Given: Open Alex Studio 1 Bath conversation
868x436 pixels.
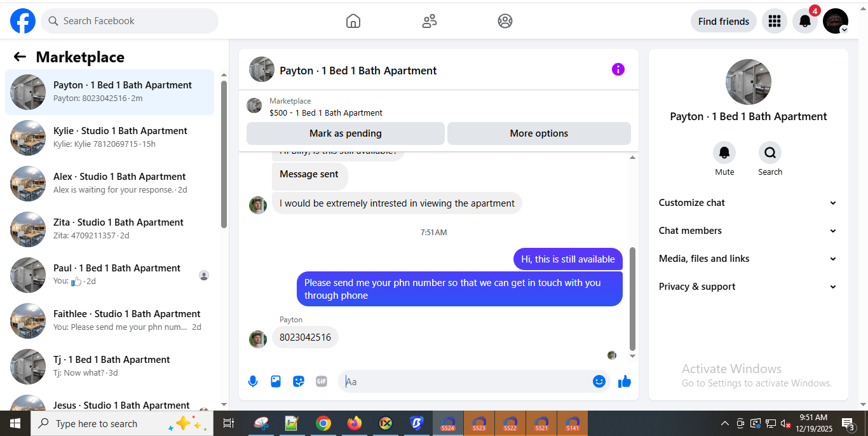Looking at the screenshot, I should (109, 183).
